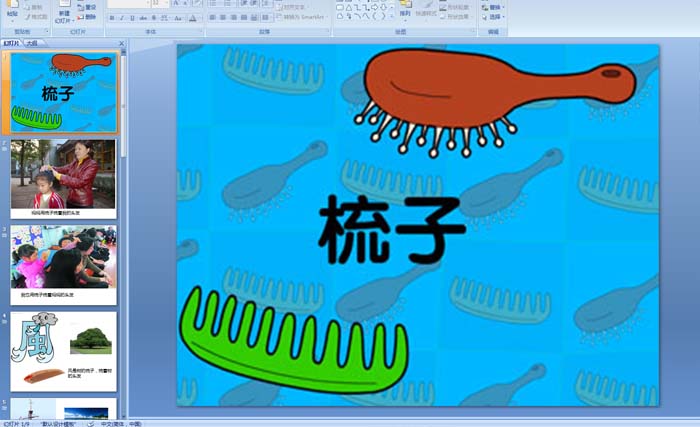This screenshot has width=700, height=427.
Task: Select slide 1 thumbnail titled 梳子
Action: point(64,92)
